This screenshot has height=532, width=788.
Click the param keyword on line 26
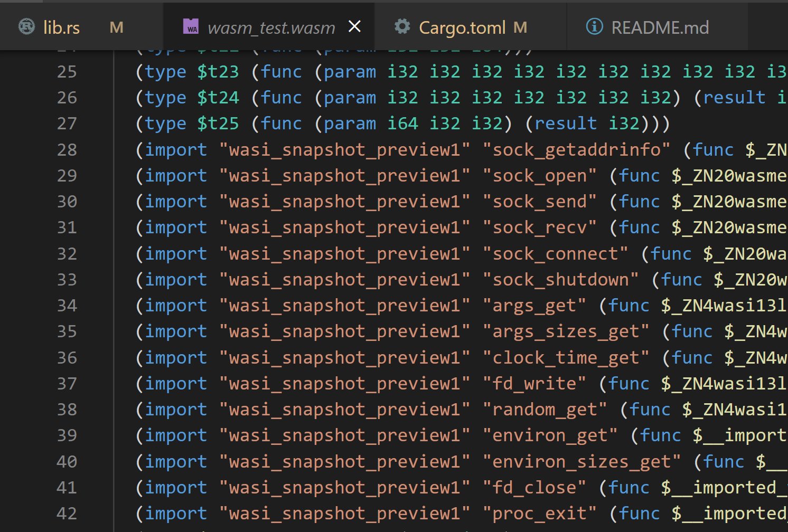(350, 98)
